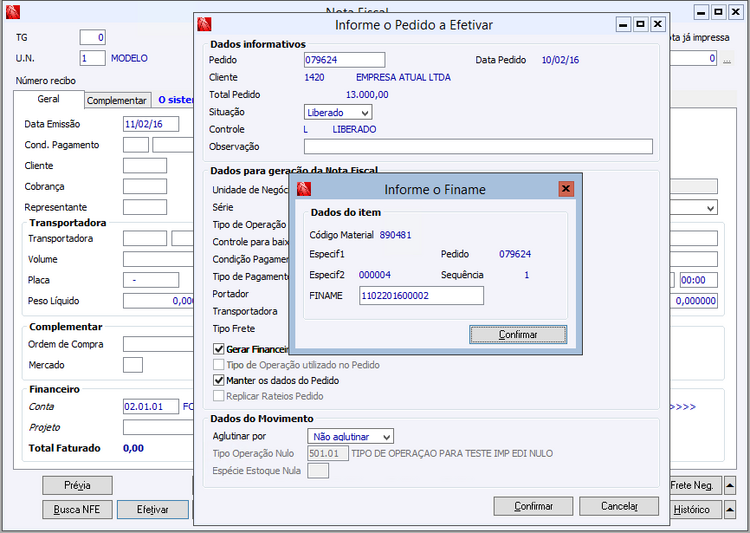This screenshot has width=750, height=533.
Task: Click the Efetivar button
Action: pyautogui.click(x=153, y=510)
